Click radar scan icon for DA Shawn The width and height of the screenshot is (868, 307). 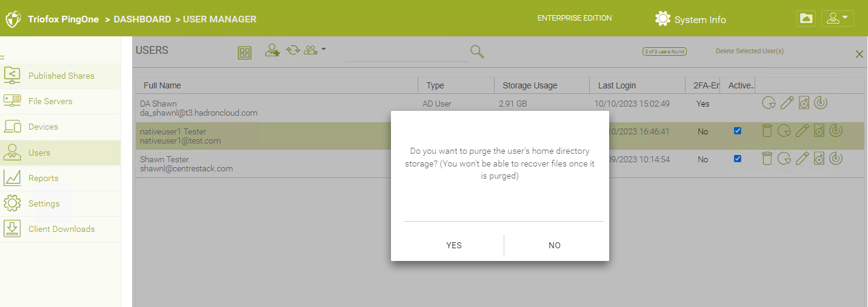[821, 103]
